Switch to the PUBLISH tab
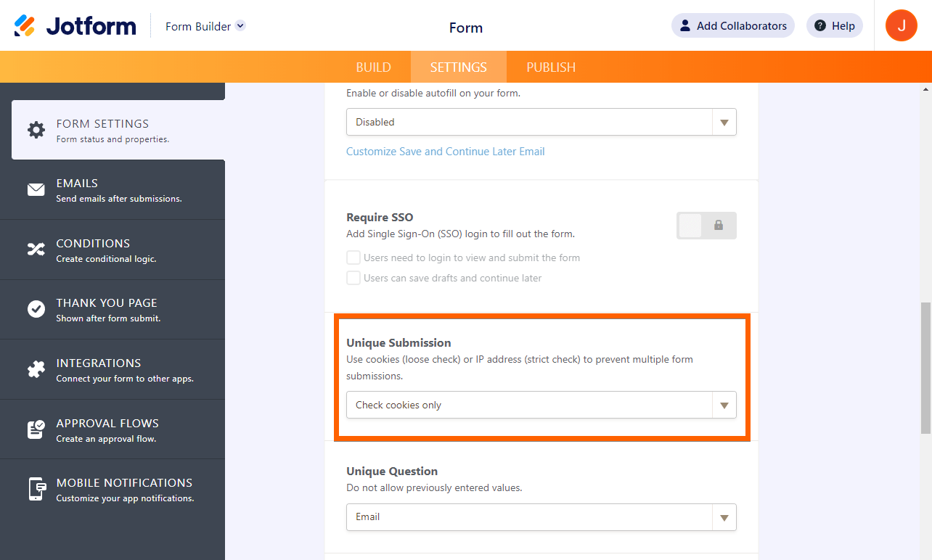This screenshot has width=932, height=560. click(x=550, y=66)
